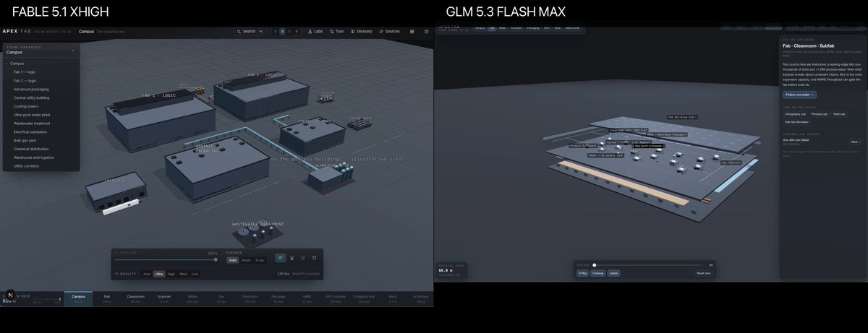Set quality to Low
Viewport: 868px width, 333px height.
pyautogui.click(x=195, y=274)
